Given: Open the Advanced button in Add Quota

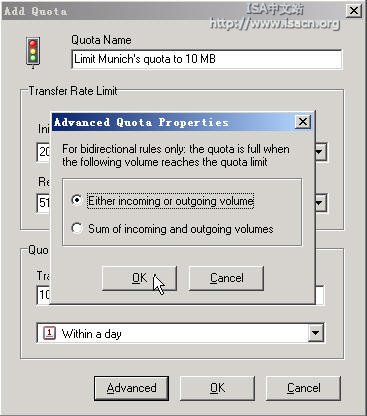Looking at the screenshot, I should click(131, 388).
